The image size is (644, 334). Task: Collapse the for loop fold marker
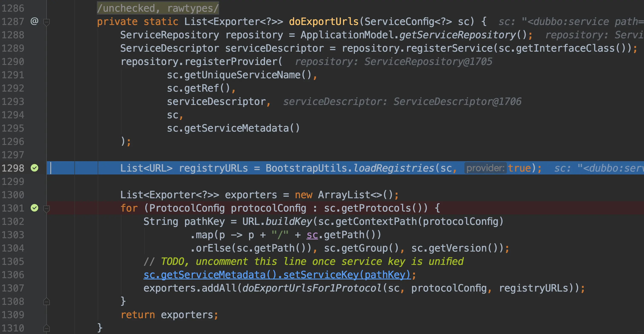click(46, 209)
